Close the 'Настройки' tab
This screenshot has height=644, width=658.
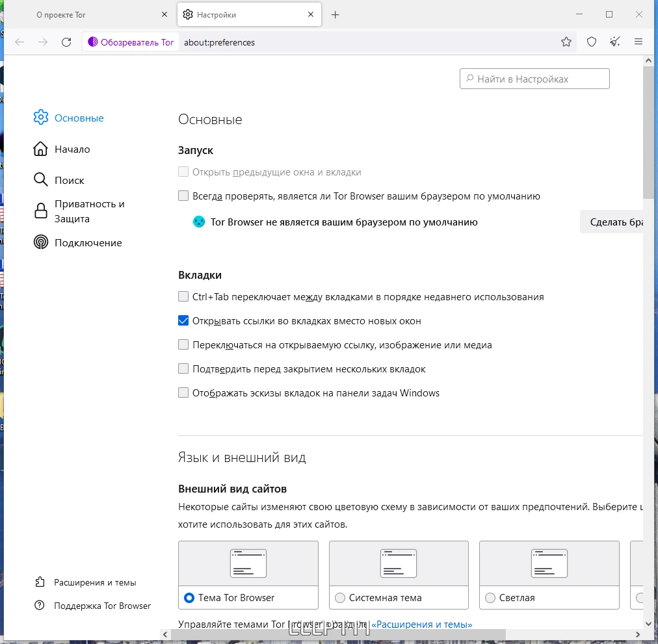(x=311, y=15)
